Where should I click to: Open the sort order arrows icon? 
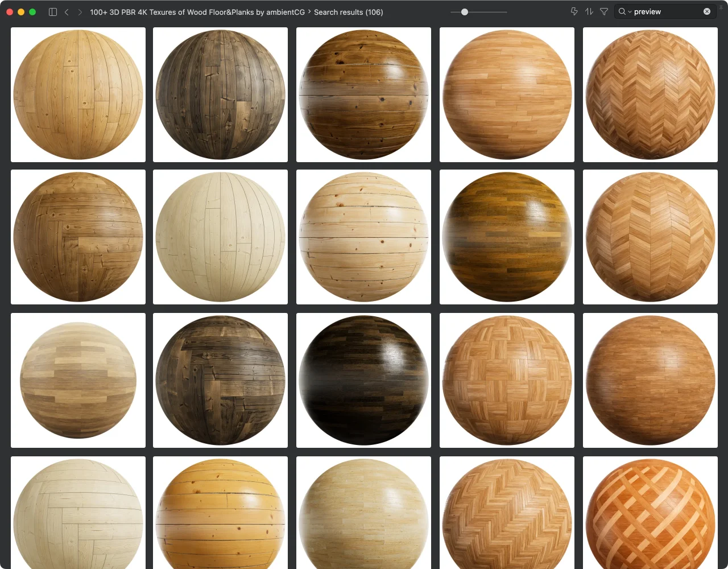pos(589,11)
